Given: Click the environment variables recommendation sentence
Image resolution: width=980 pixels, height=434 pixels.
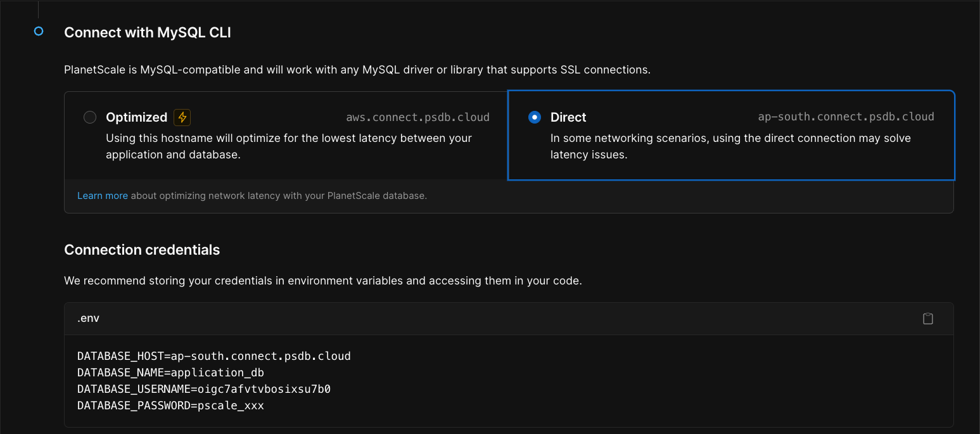Looking at the screenshot, I should point(323,281).
